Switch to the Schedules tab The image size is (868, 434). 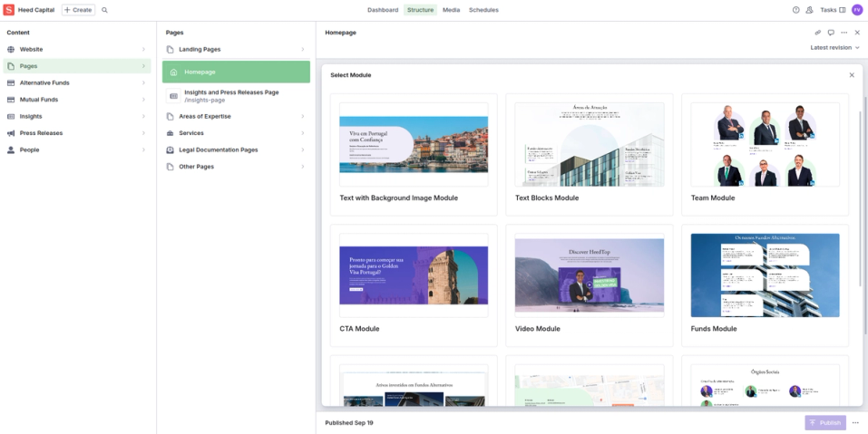click(483, 10)
